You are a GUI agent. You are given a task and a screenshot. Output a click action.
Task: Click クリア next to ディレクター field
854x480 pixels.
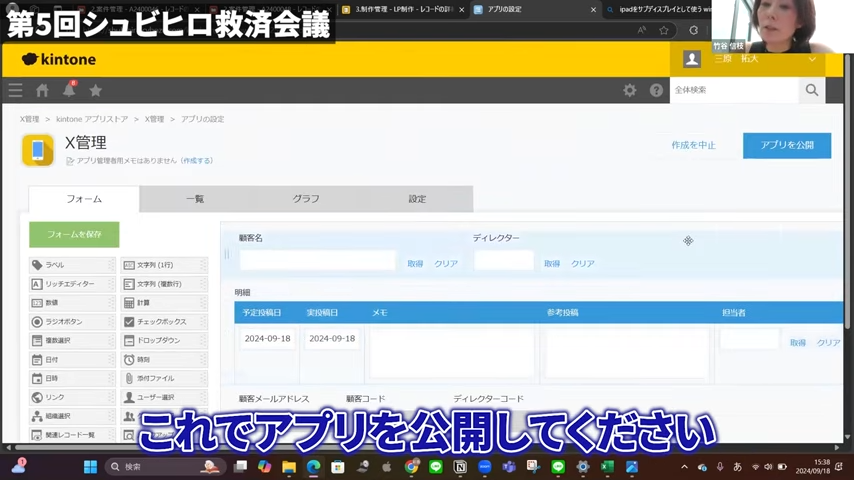tap(582, 263)
